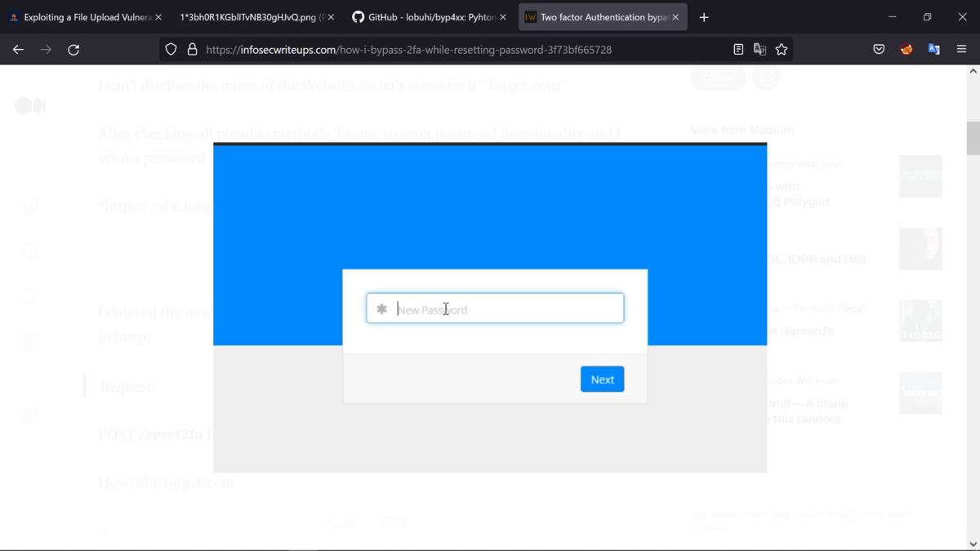
Task: Click the Medium logo at top left
Action: (x=29, y=105)
